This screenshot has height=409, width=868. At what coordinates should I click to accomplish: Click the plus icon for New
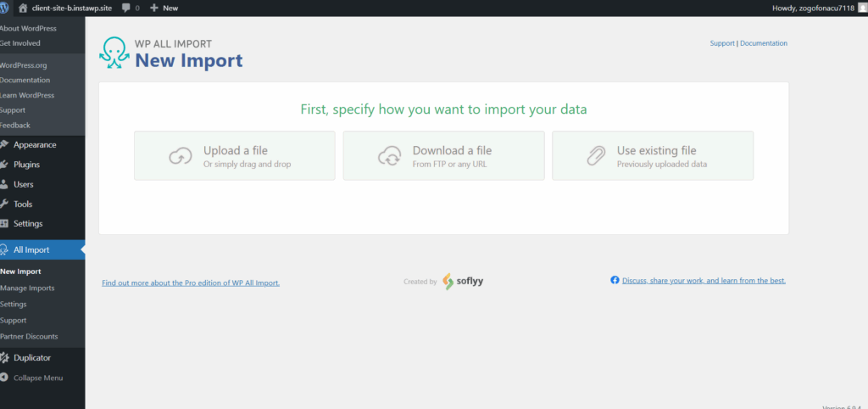click(154, 8)
